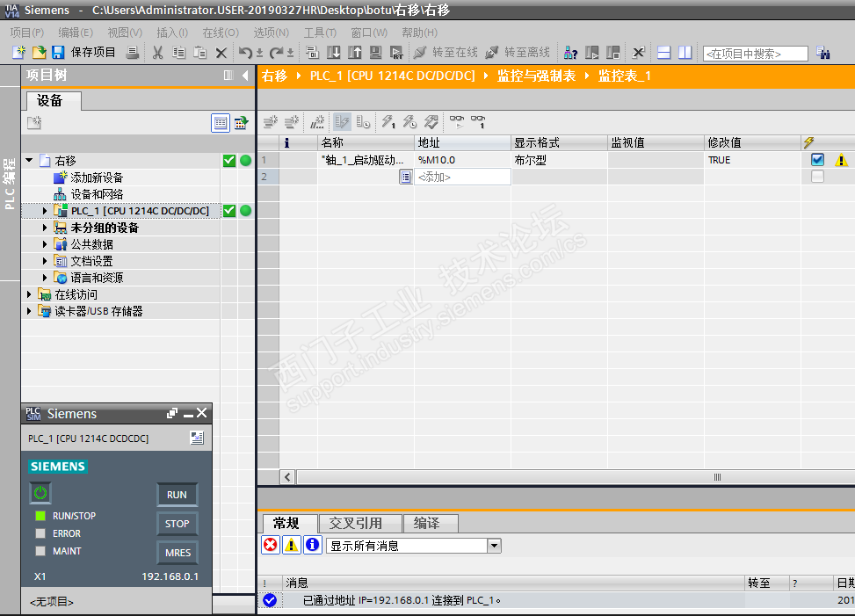855x616 pixels.
Task: Open an existing project via the folder icon
Action: click(39, 53)
